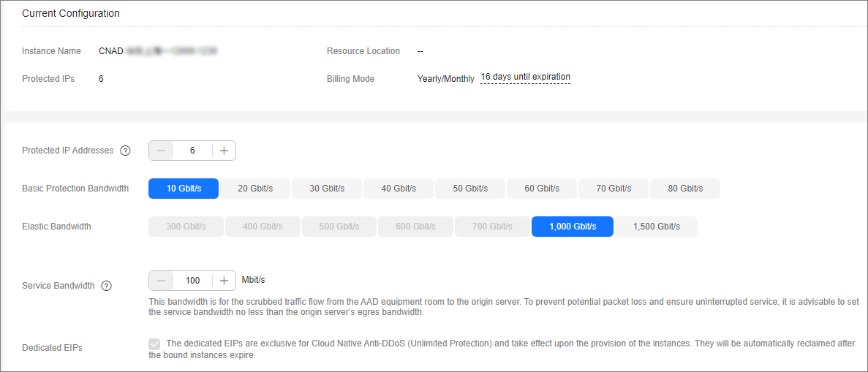Click the 16 days until expiration text
This screenshot has width=868, height=372.
(525, 77)
